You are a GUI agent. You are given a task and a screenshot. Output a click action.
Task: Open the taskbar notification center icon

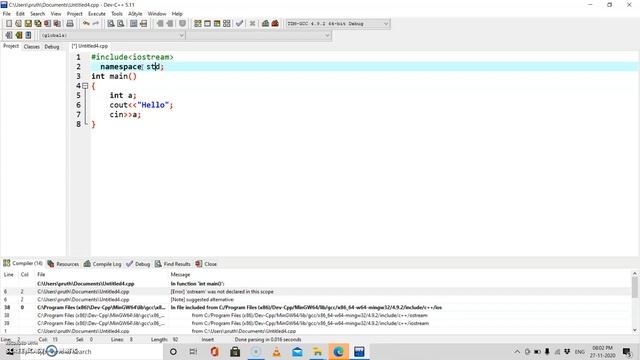click(x=627, y=351)
